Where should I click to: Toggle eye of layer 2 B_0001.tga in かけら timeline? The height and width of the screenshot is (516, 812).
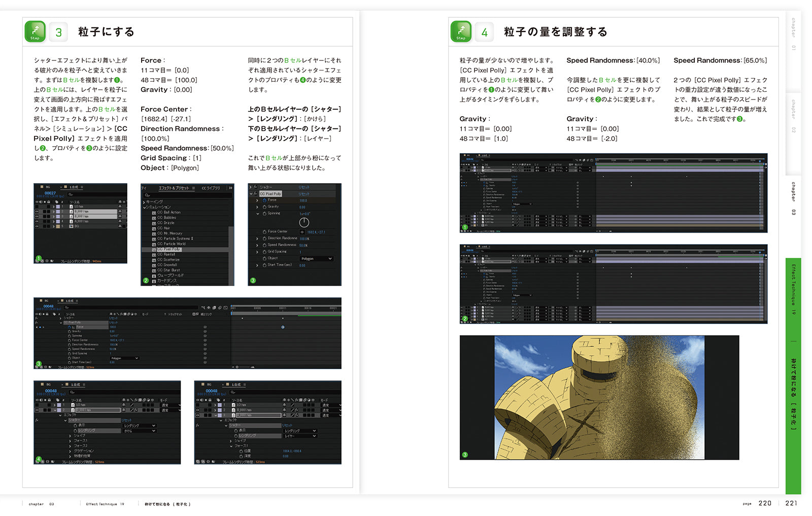[x=37, y=410]
